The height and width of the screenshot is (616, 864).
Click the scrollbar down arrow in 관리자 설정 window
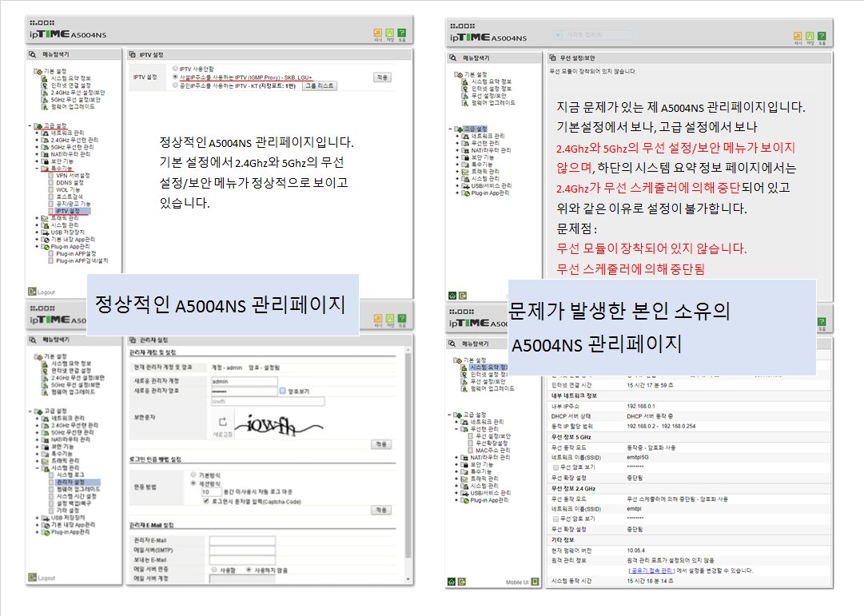tap(408, 579)
